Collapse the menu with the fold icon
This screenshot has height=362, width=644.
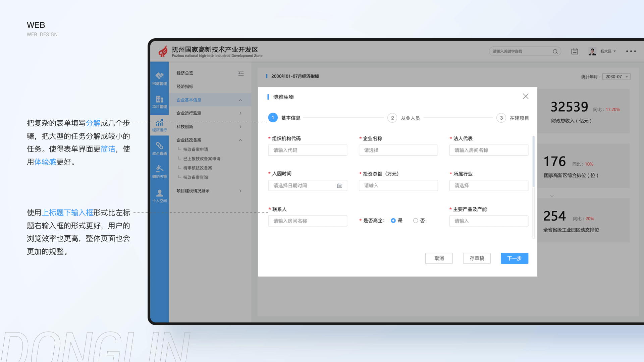[x=241, y=73]
